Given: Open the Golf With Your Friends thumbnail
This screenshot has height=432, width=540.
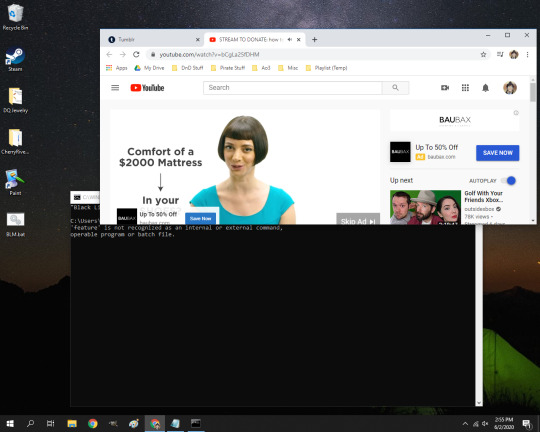Looking at the screenshot, I should [425, 207].
